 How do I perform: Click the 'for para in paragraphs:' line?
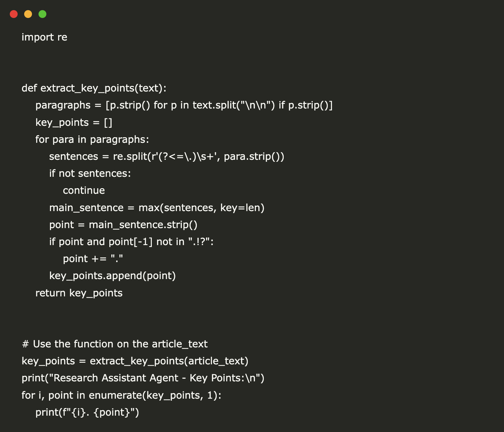(x=92, y=140)
